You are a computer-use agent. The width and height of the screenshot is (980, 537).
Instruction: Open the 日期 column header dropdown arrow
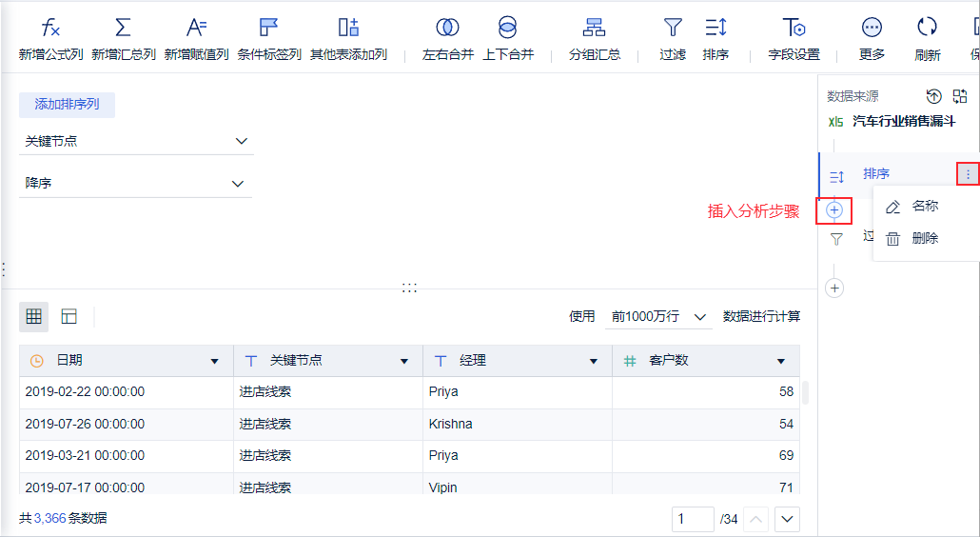pyautogui.click(x=214, y=362)
